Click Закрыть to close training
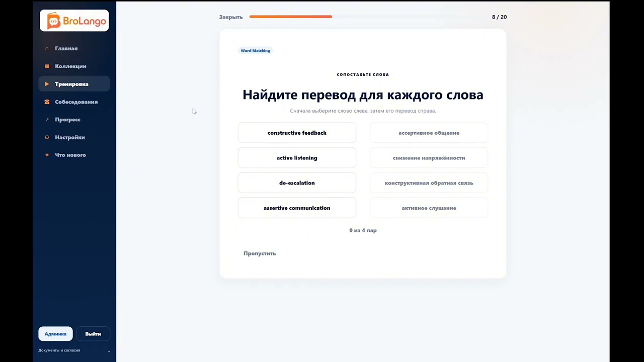 pyautogui.click(x=231, y=17)
